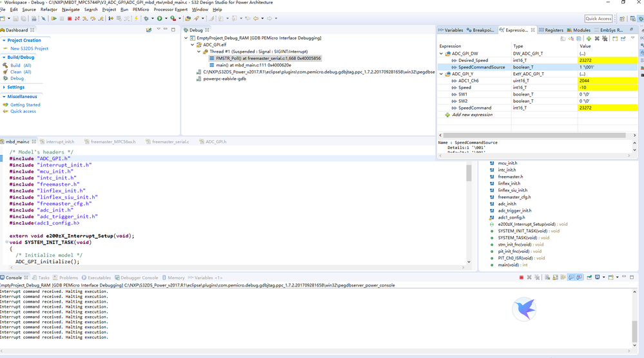644x358 pixels.
Task: Toggle Show Console on standard out
Action: point(571,277)
